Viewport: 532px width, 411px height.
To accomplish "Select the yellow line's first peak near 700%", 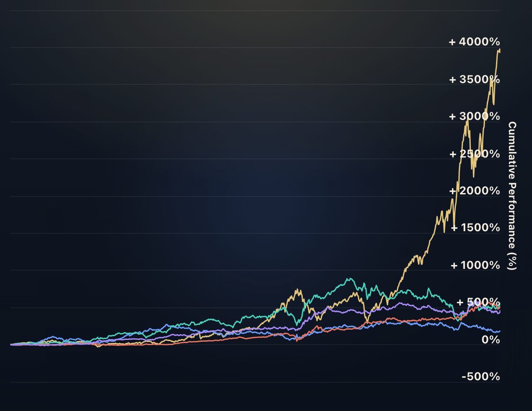I will [x=297, y=290].
